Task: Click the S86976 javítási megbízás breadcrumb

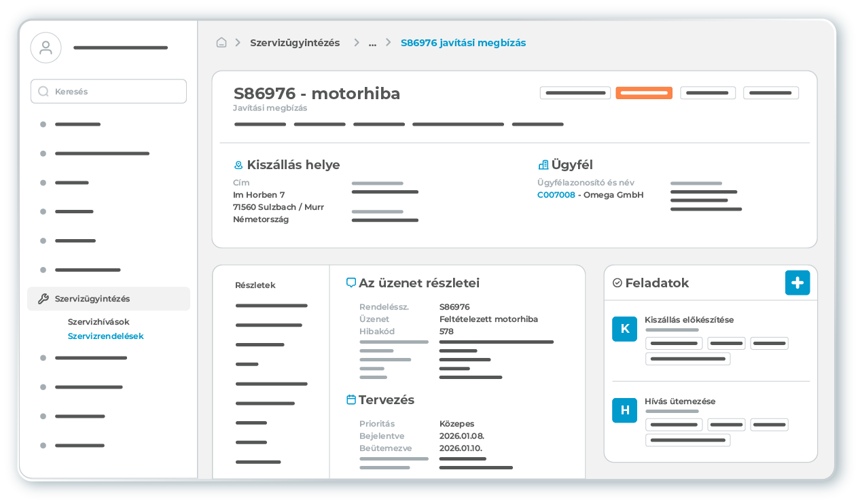Action: [x=463, y=43]
